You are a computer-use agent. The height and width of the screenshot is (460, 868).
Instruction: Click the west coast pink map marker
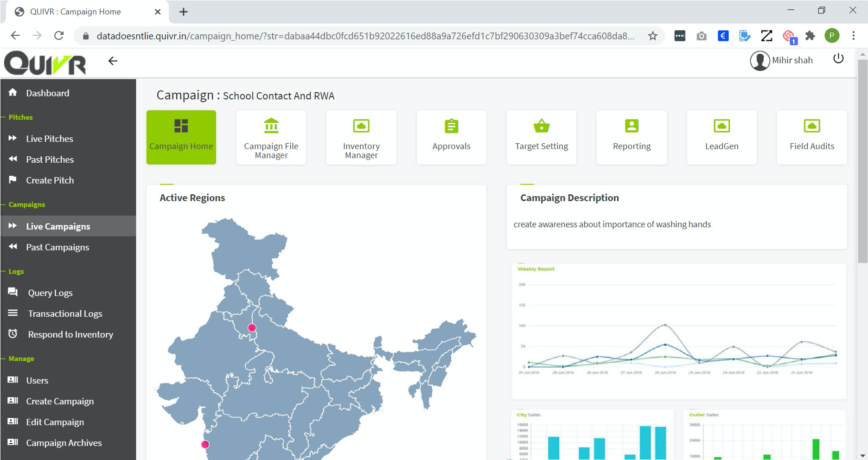coord(205,444)
